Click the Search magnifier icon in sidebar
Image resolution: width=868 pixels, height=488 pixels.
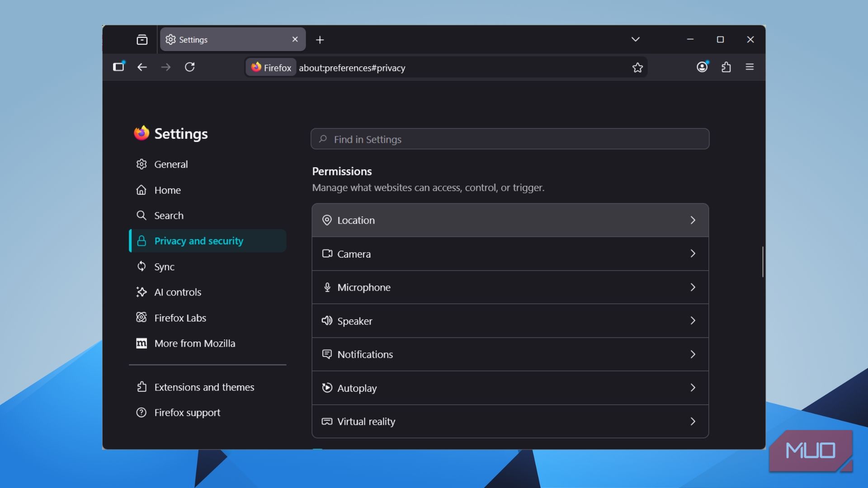point(142,215)
